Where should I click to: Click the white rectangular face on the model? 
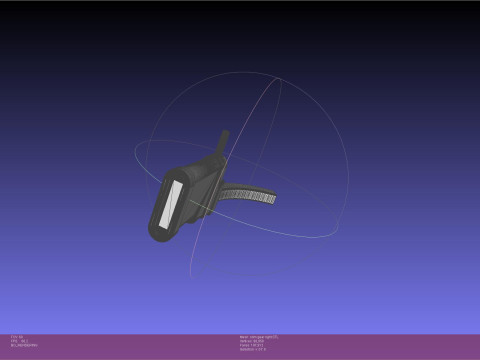170,205
